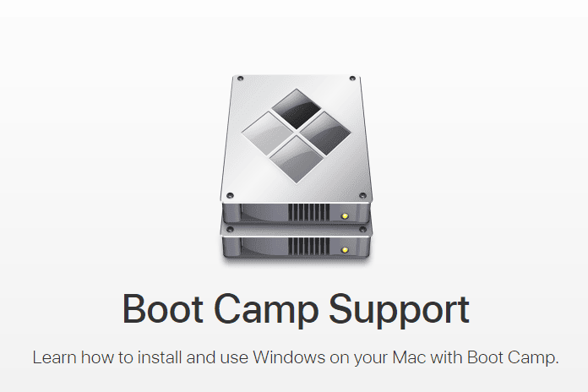Click the top-right screw on the drive lid
This screenshot has width=588, height=392.
[x=352, y=79]
